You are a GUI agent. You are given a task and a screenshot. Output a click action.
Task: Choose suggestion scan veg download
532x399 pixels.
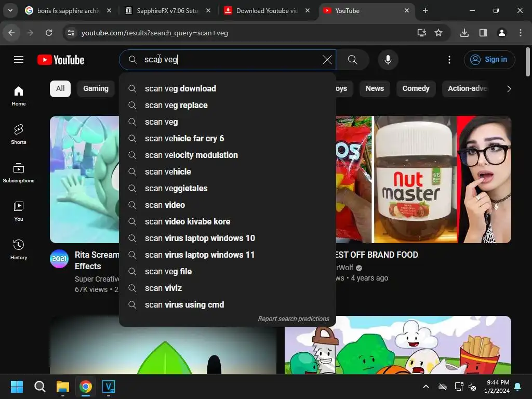[x=228, y=88]
